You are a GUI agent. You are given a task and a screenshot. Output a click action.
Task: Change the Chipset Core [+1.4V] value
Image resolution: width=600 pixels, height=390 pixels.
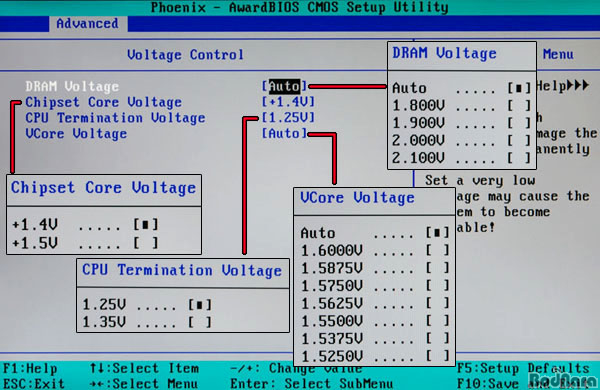click(288, 102)
